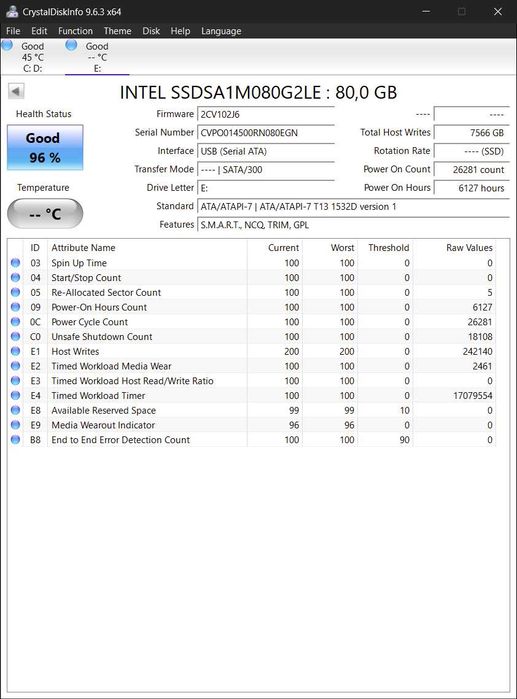Click the Power On Count value 26281 count
517x699 pixels.
[472, 169]
